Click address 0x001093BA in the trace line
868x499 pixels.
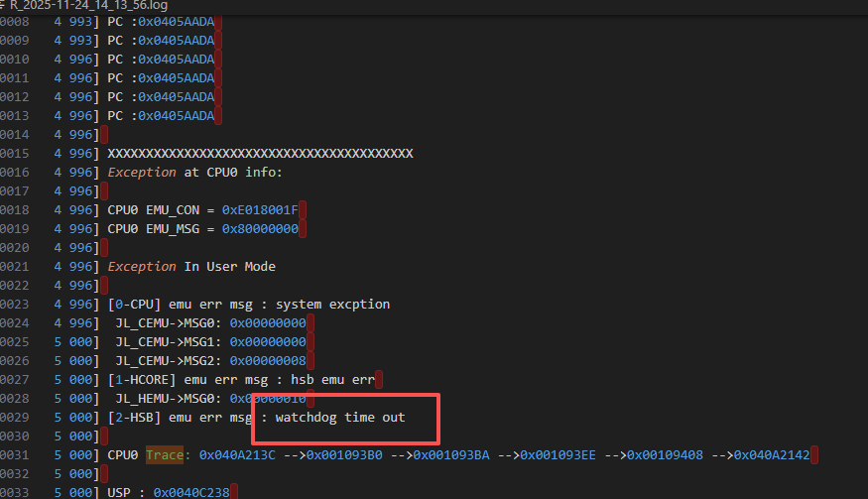point(451,454)
